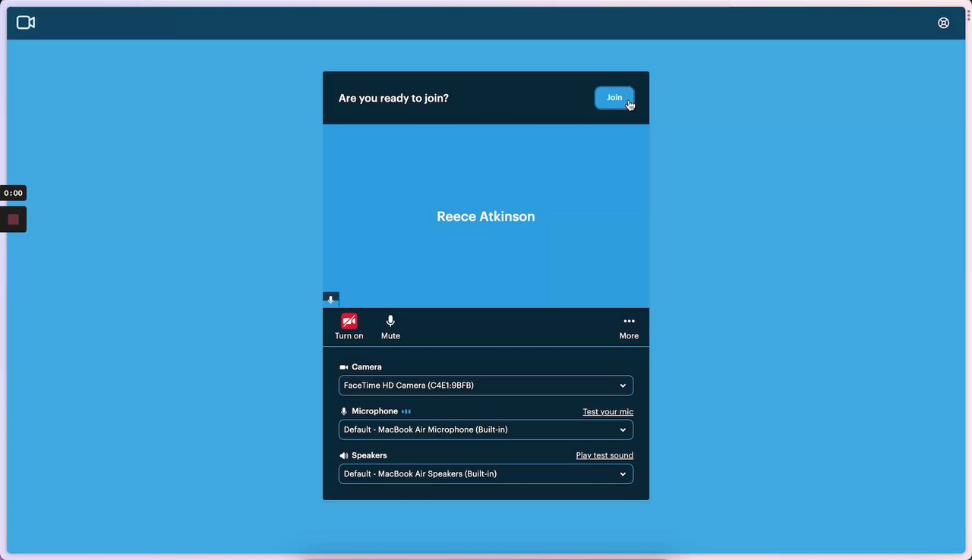Click the Test your mic link

click(607, 412)
